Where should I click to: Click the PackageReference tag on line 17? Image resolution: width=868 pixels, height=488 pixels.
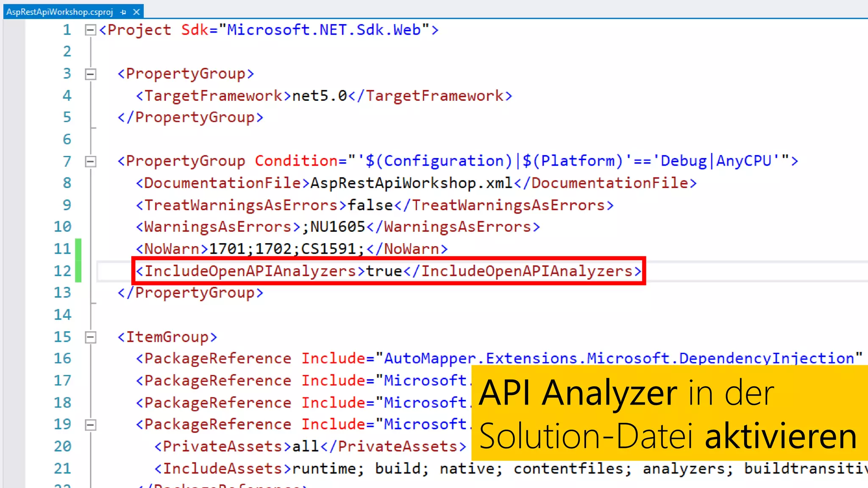(x=214, y=380)
